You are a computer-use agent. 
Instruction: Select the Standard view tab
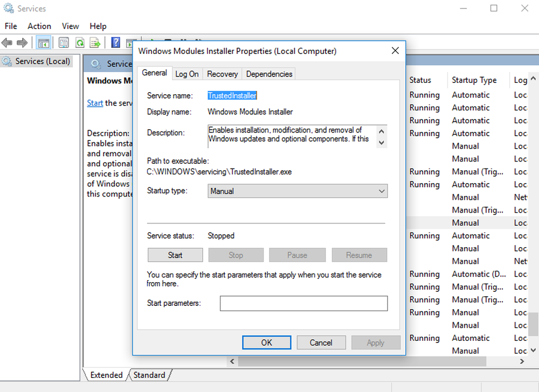149,375
